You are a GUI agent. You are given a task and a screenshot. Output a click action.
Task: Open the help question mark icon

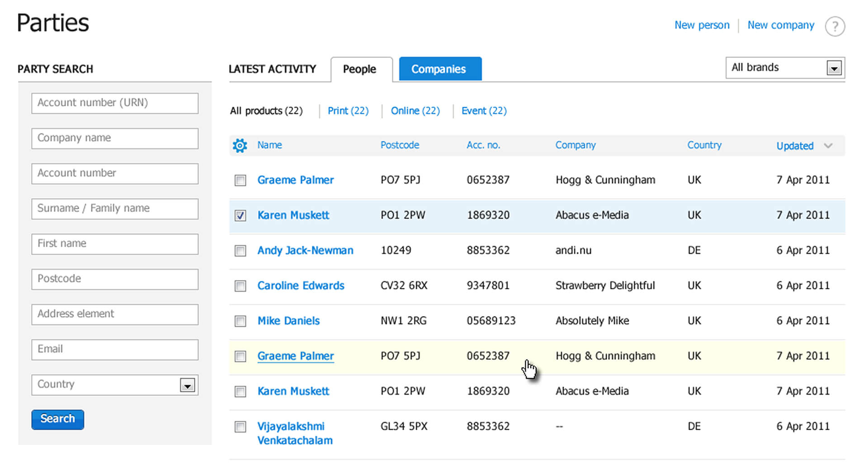(x=835, y=26)
